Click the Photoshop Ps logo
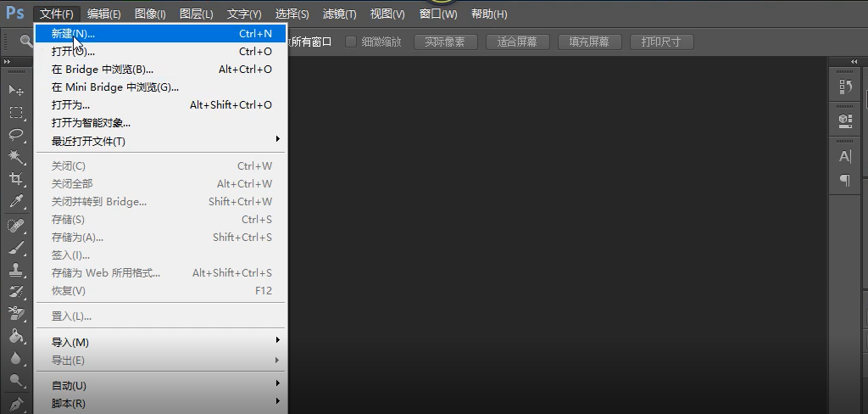 pyautogui.click(x=15, y=13)
